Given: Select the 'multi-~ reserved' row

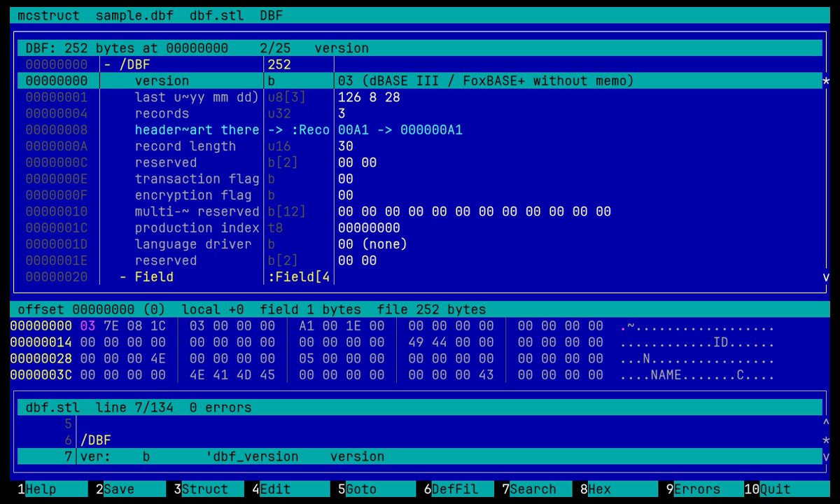Looking at the screenshot, I should [420, 211].
